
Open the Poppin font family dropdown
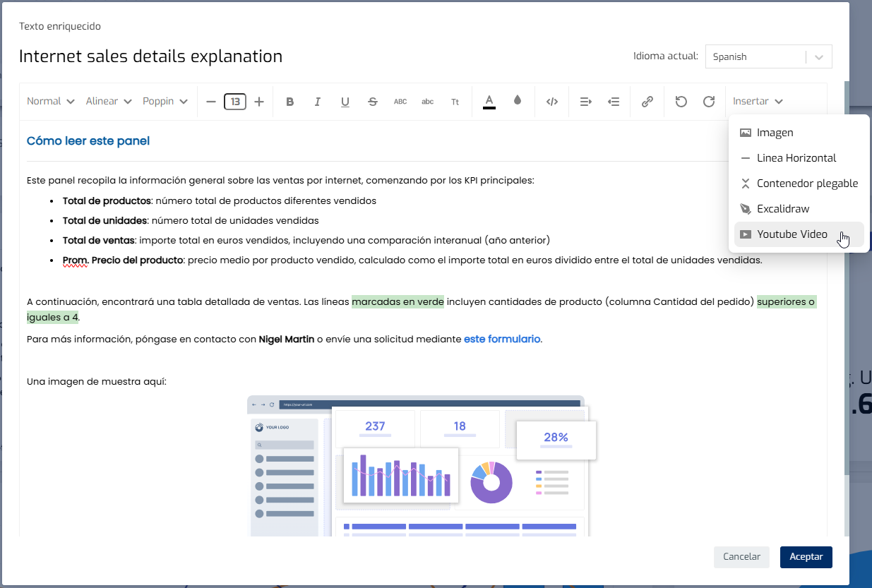(165, 101)
